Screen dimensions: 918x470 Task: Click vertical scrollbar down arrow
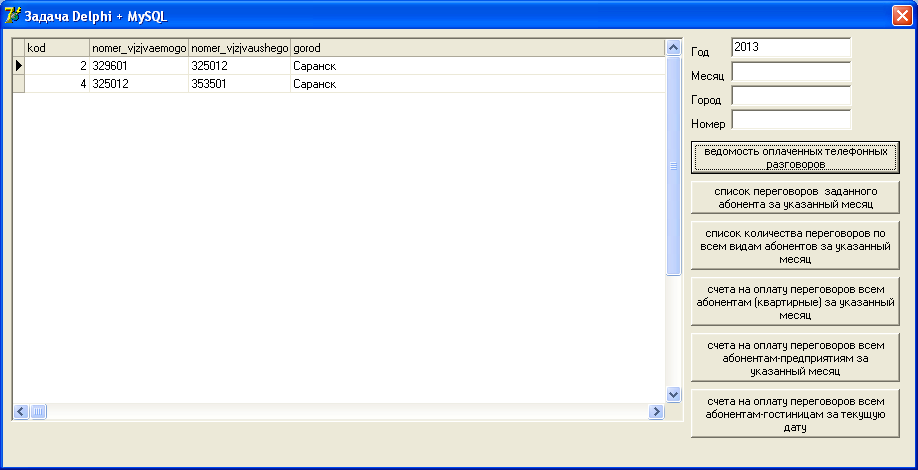pos(674,395)
